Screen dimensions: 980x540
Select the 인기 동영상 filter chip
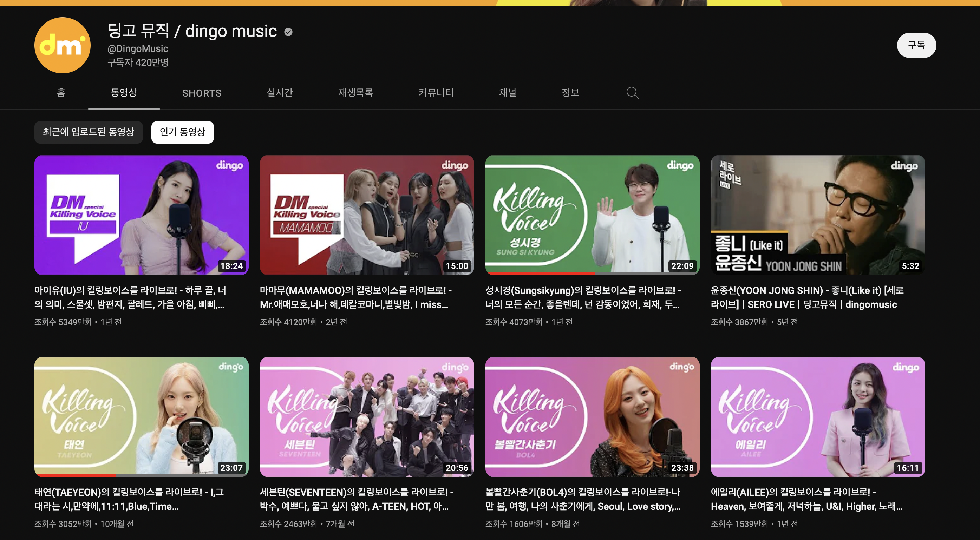(x=182, y=132)
